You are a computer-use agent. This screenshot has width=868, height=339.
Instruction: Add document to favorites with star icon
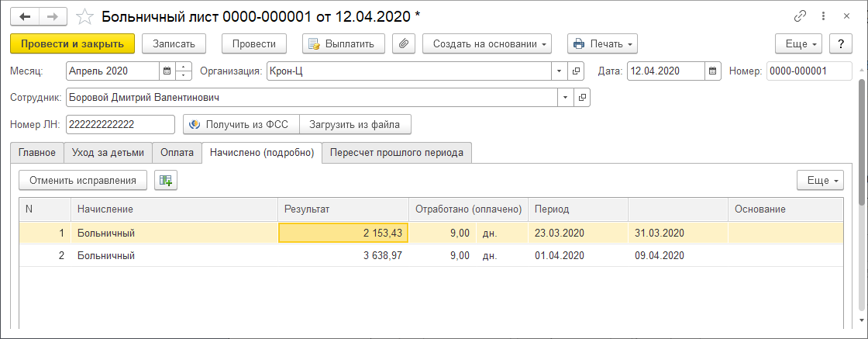point(86,16)
